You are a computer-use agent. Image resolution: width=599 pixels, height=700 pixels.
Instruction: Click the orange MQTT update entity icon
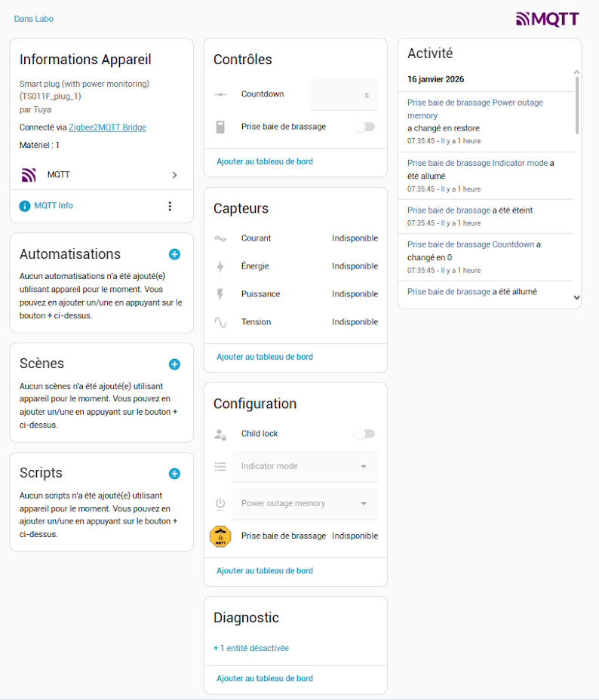click(220, 536)
